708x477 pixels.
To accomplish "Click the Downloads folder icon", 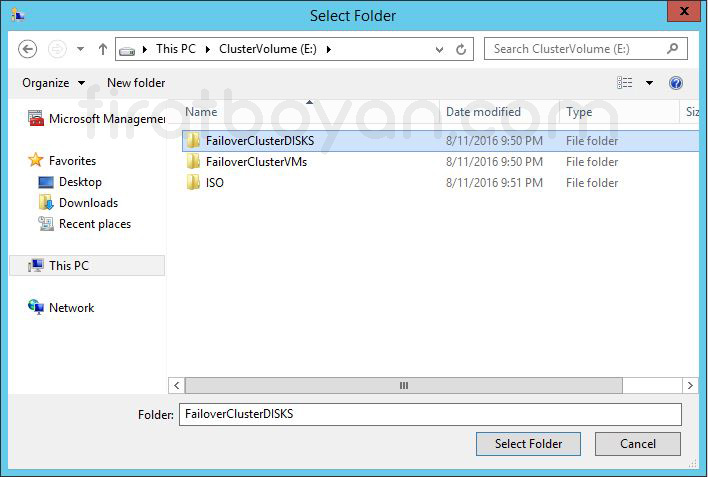I will pyautogui.click(x=46, y=202).
